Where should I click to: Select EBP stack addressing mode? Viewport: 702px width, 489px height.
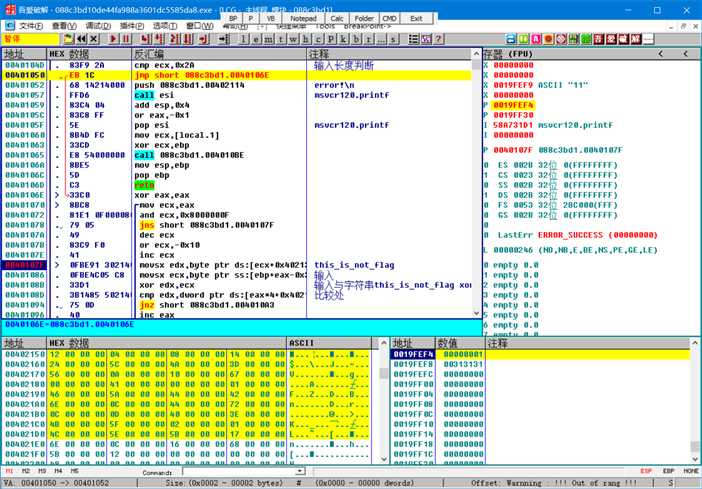tap(668, 471)
